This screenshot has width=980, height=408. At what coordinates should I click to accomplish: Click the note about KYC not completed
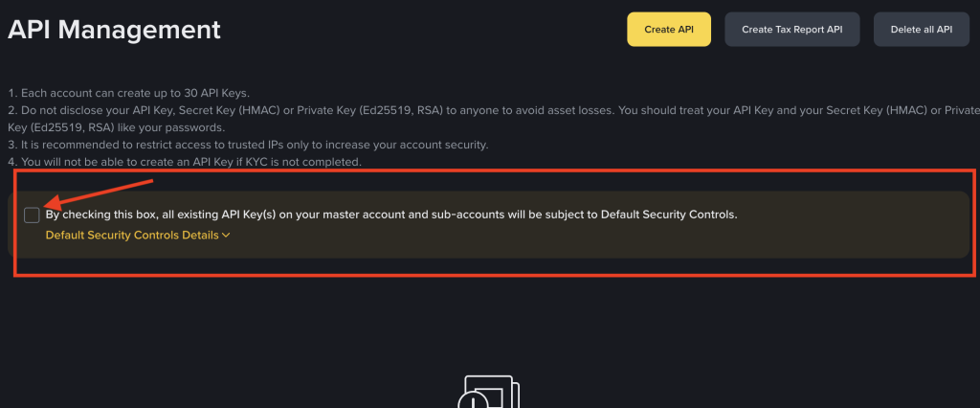[x=184, y=162]
